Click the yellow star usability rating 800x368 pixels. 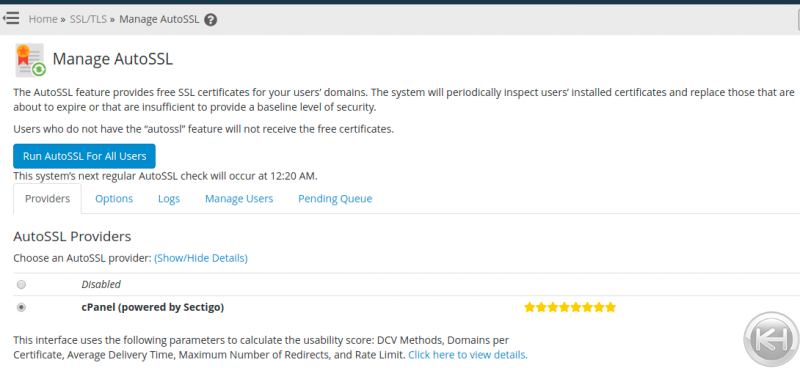570,307
